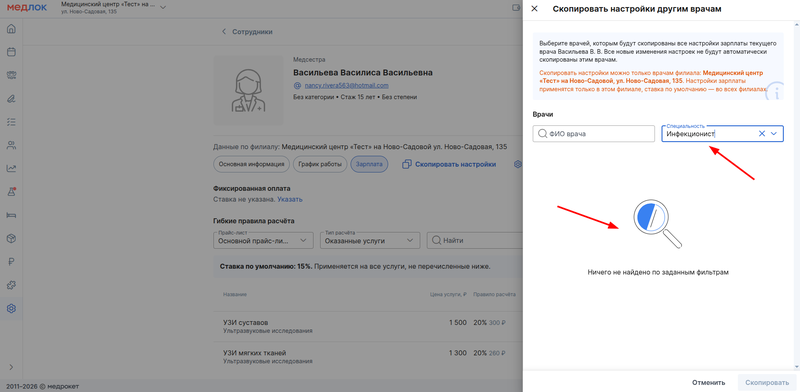The width and height of the screenshot is (800, 392).
Task: Open the laboratory flask icon in the sidebar
Action: tap(11, 192)
